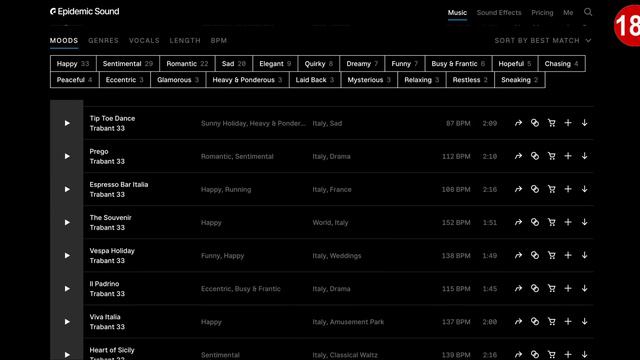This screenshot has width=640, height=360.
Task: Switch to the Vocals filter tab
Action: pos(144,40)
